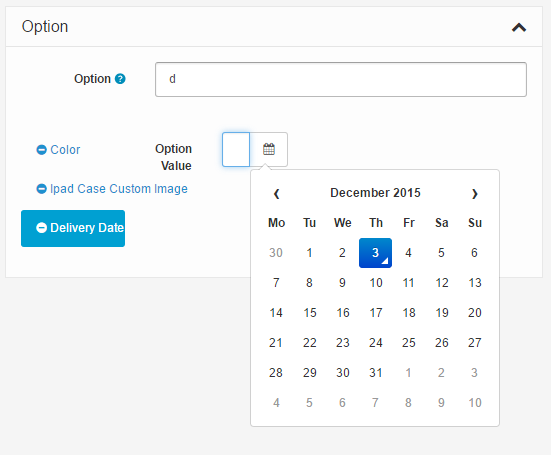Choose December 13 in calendar

tap(474, 283)
